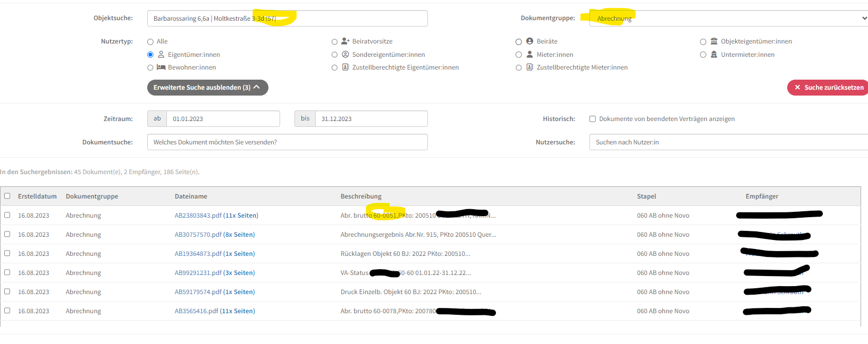Click the 'bis' end date field
Viewport: 868px width, 344px height.
[x=370, y=119]
